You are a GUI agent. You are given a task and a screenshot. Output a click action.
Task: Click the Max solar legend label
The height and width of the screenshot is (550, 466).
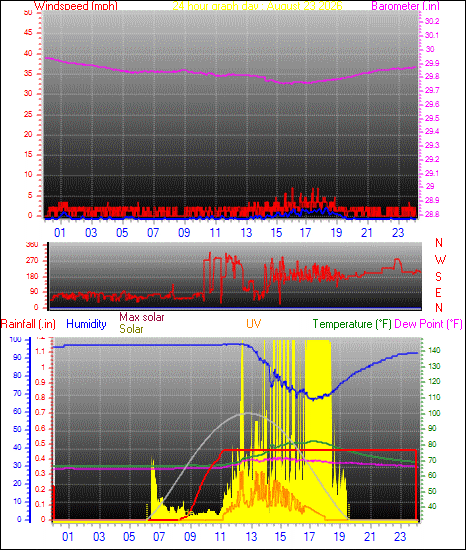coord(142,317)
